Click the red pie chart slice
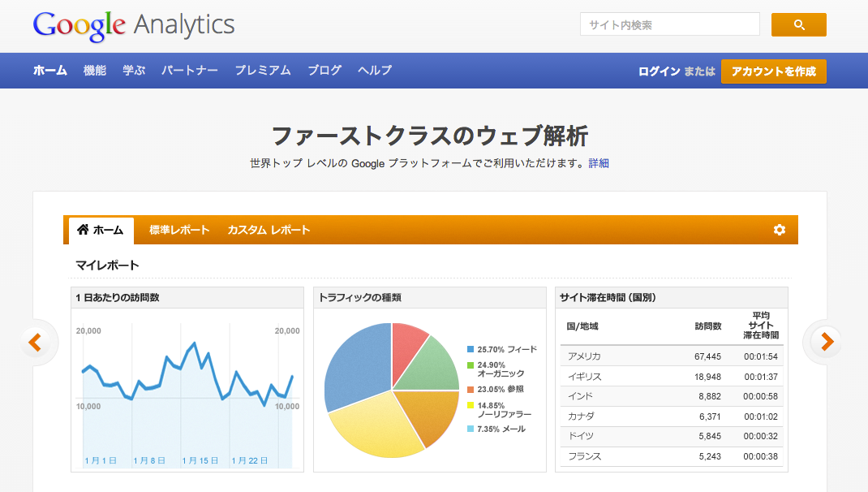 click(x=407, y=349)
